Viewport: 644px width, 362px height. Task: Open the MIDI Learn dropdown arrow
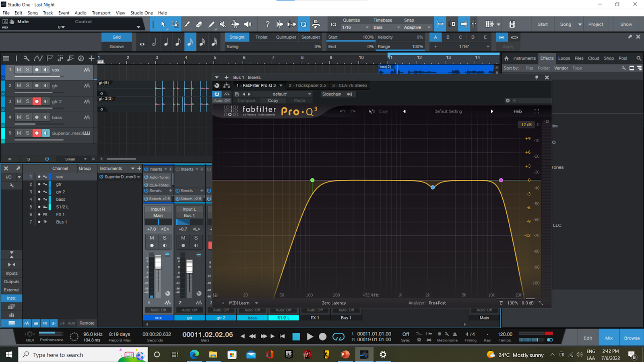[256, 303]
